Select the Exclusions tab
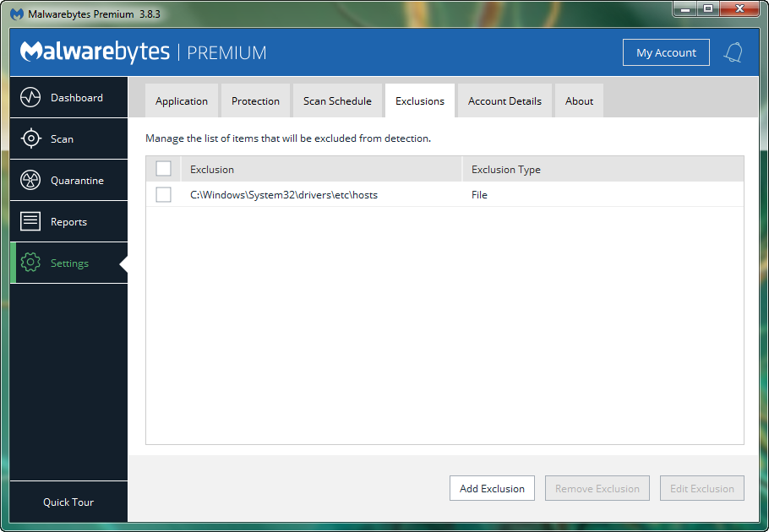Image resolution: width=769 pixels, height=532 pixels. (x=420, y=101)
